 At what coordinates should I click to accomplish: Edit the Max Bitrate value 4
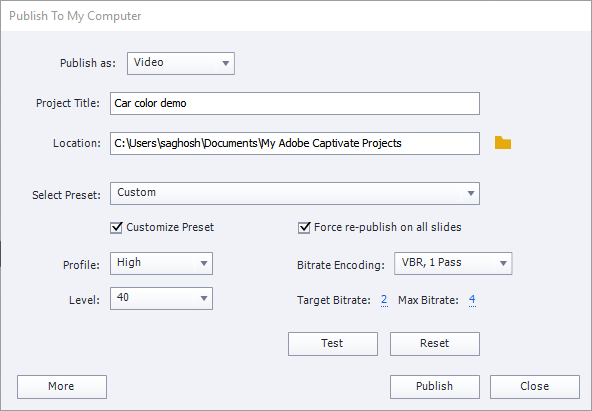(x=472, y=300)
